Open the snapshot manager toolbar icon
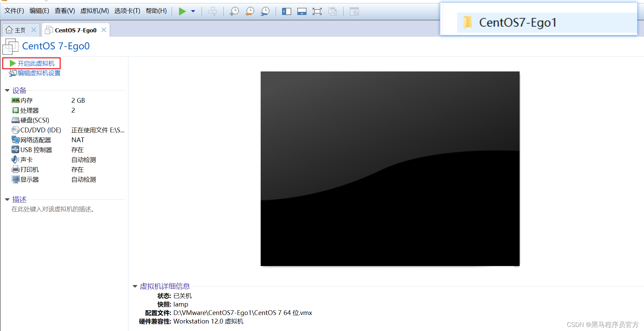The width and height of the screenshot is (644, 331). tap(265, 11)
